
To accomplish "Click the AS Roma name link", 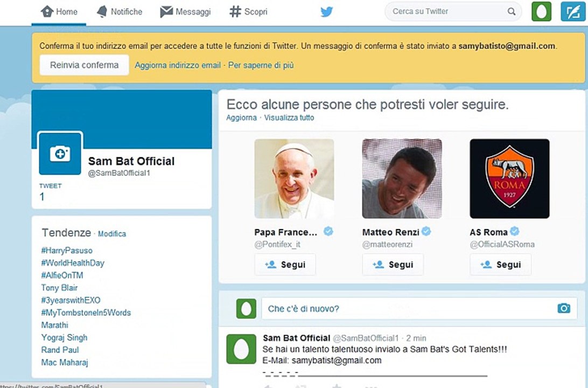I will tap(488, 232).
